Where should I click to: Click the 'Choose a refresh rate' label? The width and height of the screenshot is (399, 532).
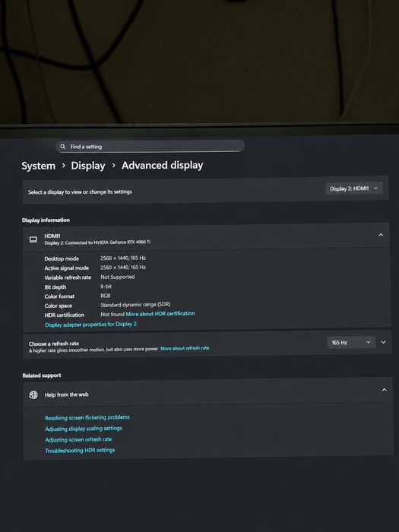(54, 344)
